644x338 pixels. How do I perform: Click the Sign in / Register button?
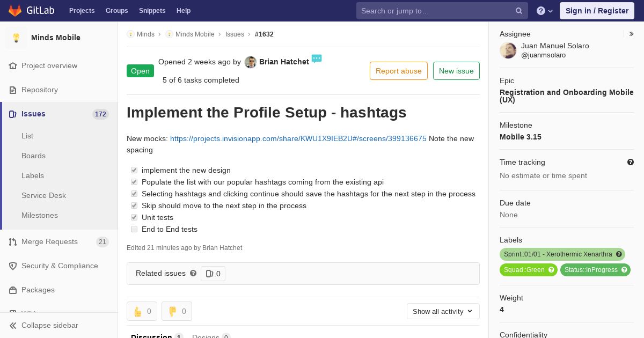pyautogui.click(x=597, y=11)
